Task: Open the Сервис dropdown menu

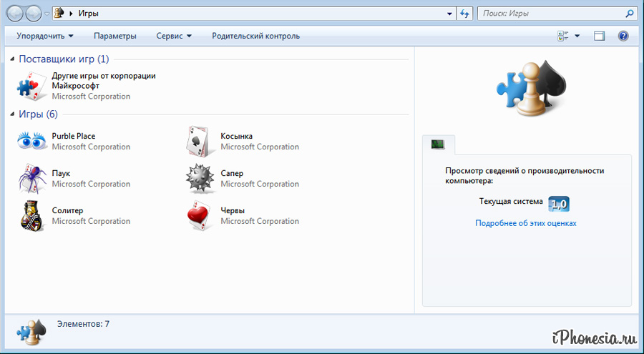Action: coord(174,36)
